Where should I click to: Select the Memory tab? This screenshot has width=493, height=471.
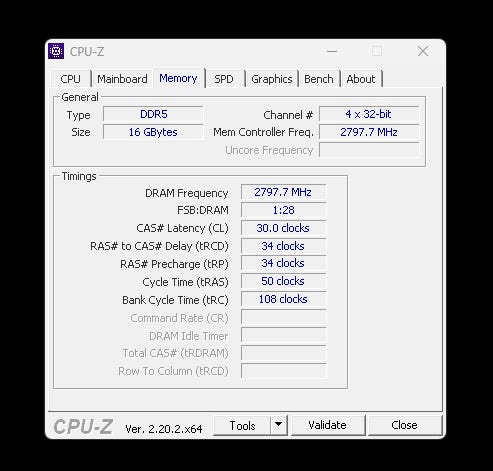tap(178, 78)
